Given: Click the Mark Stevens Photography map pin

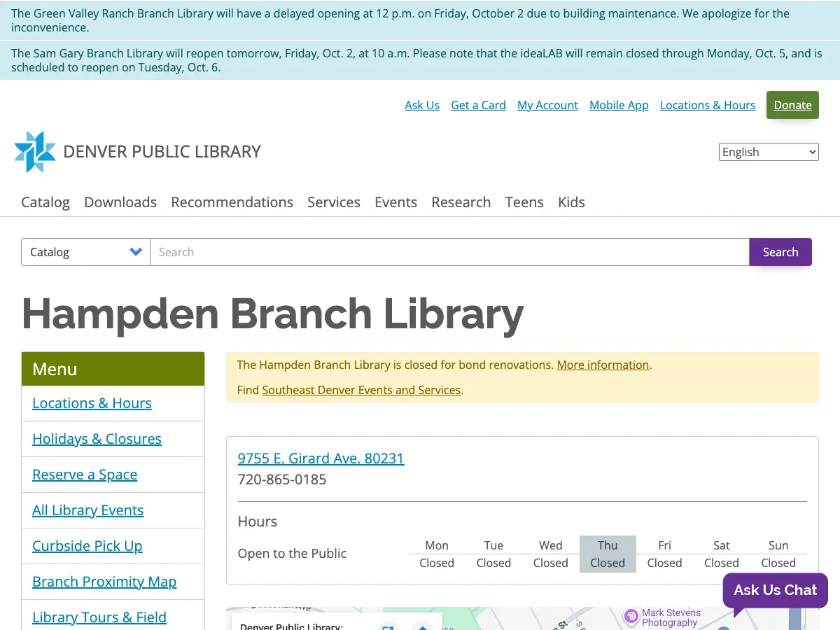Looking at the screenshot, I should coord(632,617).
